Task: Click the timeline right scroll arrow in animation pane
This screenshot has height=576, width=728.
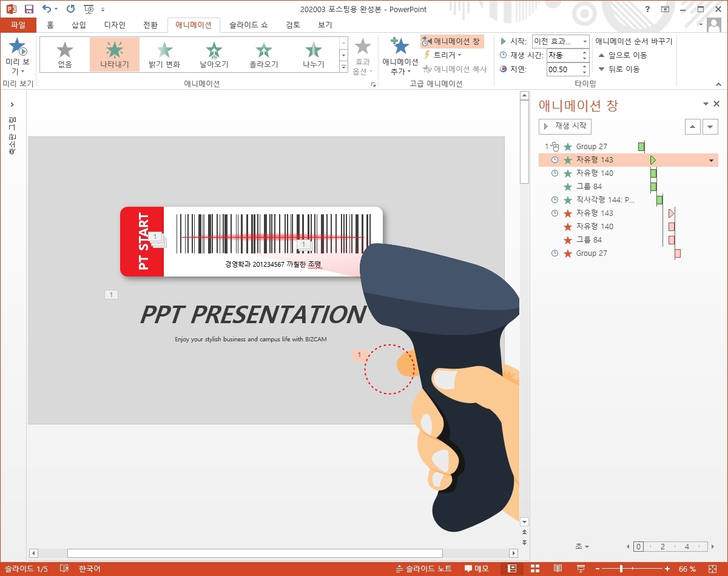Action: point(713,546)
